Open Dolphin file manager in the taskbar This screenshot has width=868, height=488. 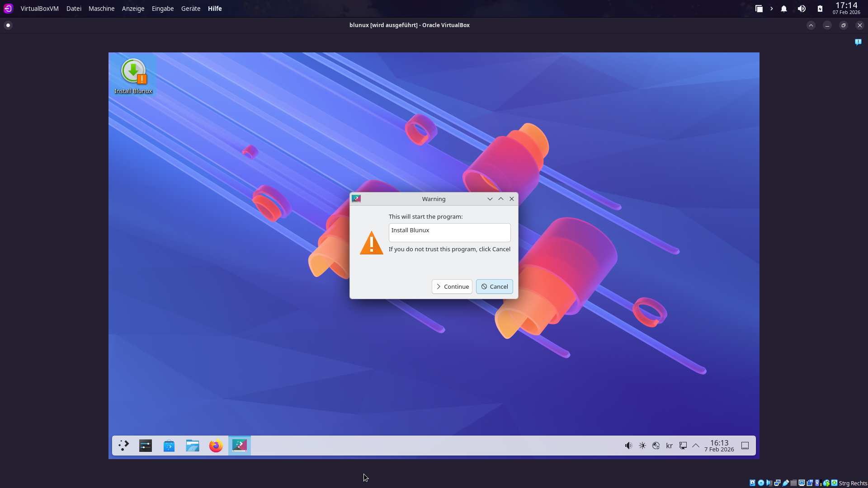pos(193,446)
